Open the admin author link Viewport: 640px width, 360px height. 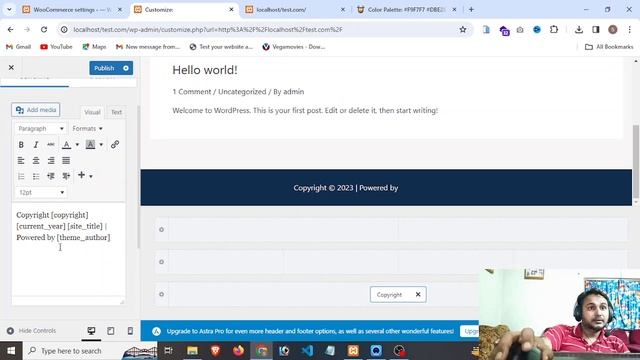tap(293, 92)
